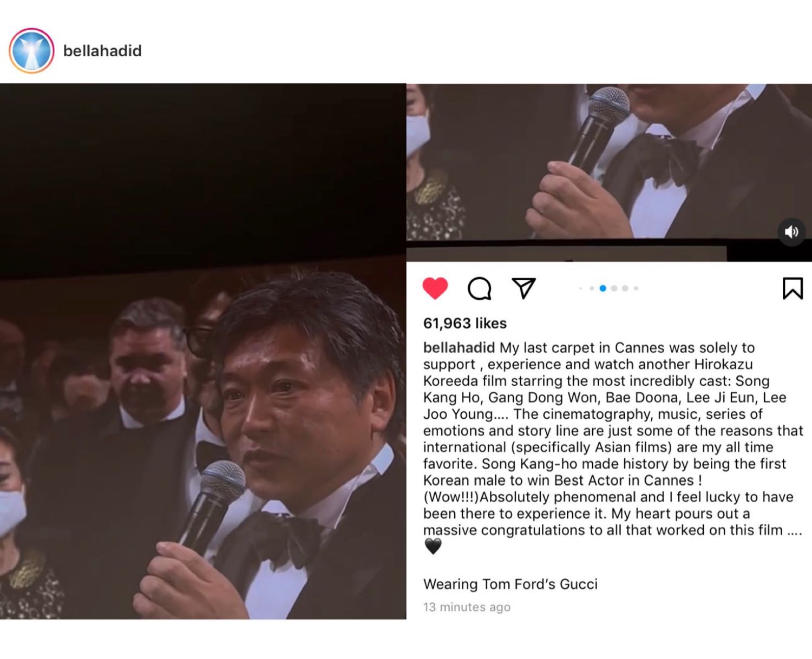The width and height of the screenshot is (812, 659).
Task: Unlike the post with the red heart
Action: coord(435,288)
